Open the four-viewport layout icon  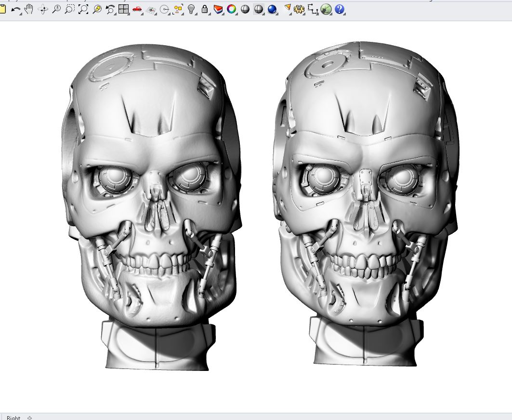tap(123, 9)
